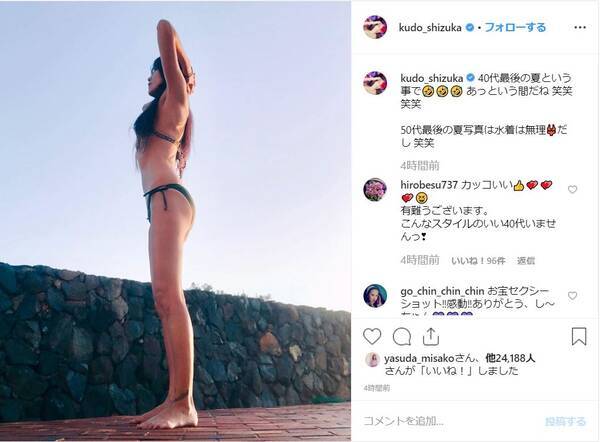This screenshot has height=442, width=600.
Task: Like the post with heart icon
Action: (x=372, y=337)
